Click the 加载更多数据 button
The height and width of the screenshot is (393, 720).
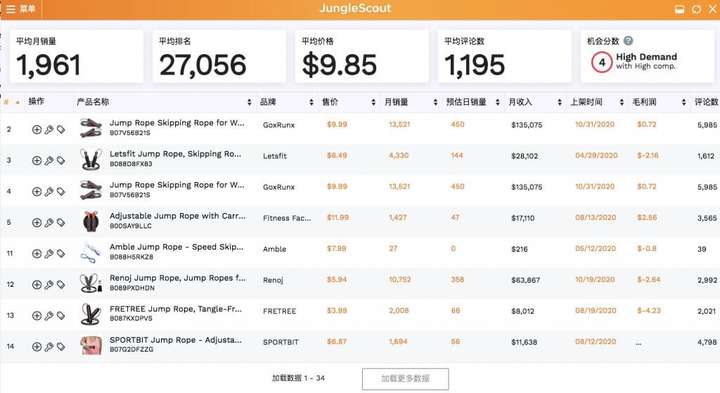pos(405,379)
